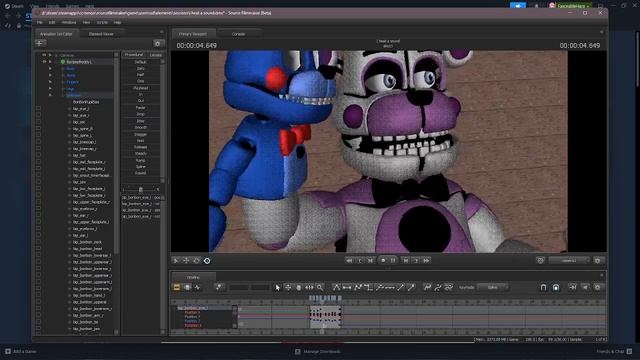The image size is (640, 360).
Task: Click the viewport translate manipulator tool
Action: [x=186, y=260]
